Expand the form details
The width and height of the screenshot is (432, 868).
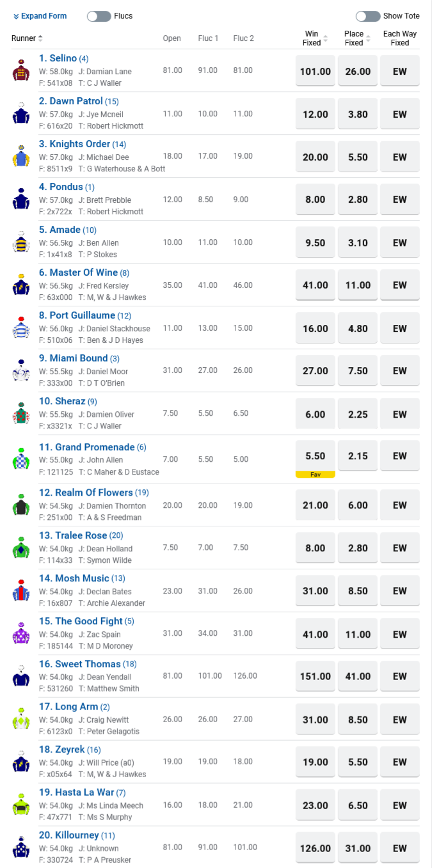(x=40, y=16)
